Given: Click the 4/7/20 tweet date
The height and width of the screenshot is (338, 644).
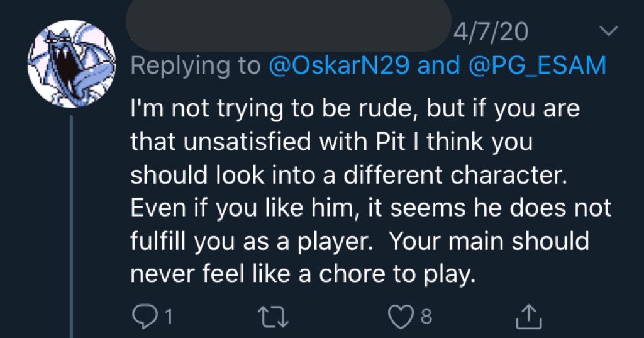Looking at the screenshot, I should coord(491,31).
